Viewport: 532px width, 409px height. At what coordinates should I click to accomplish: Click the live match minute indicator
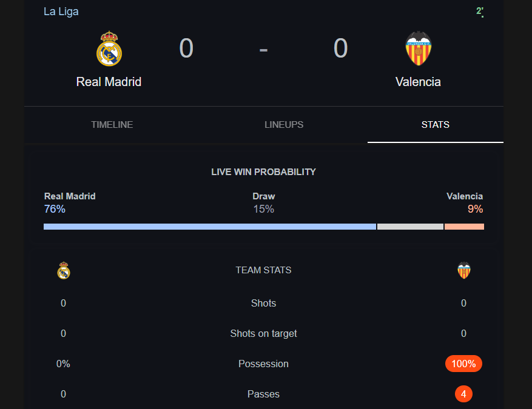[x=480, y=11]
